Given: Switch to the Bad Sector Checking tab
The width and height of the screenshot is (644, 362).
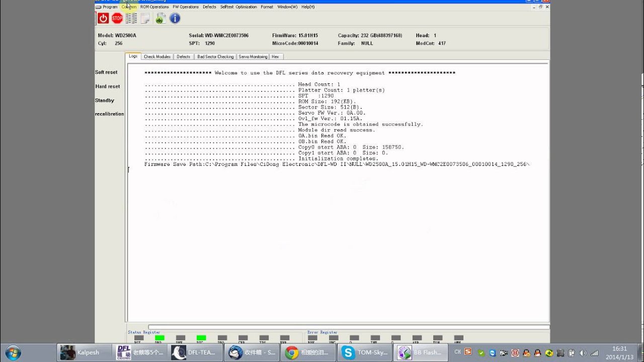Looking at the screenshot, I should coord(215,57).
